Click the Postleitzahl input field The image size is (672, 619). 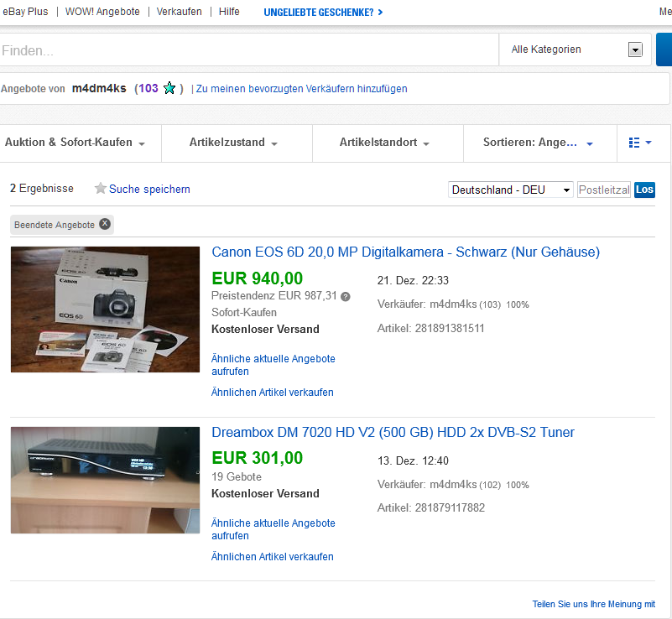point(604,190)
